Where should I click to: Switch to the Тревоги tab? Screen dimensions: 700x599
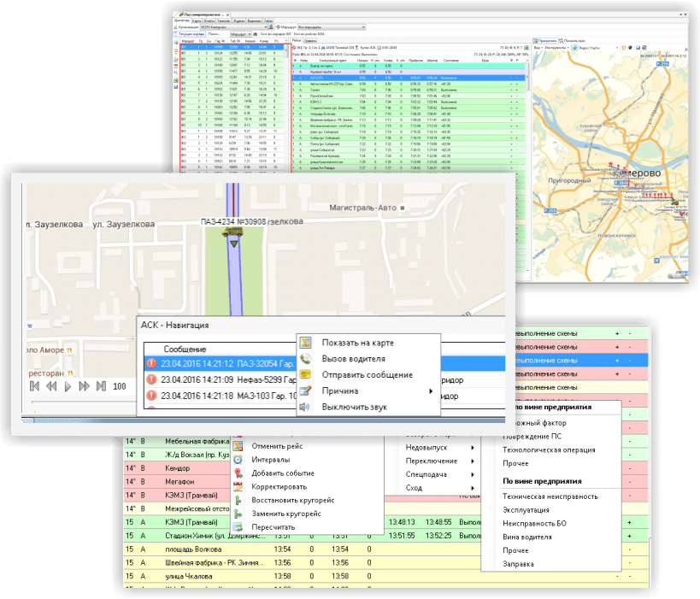(309, 41)
